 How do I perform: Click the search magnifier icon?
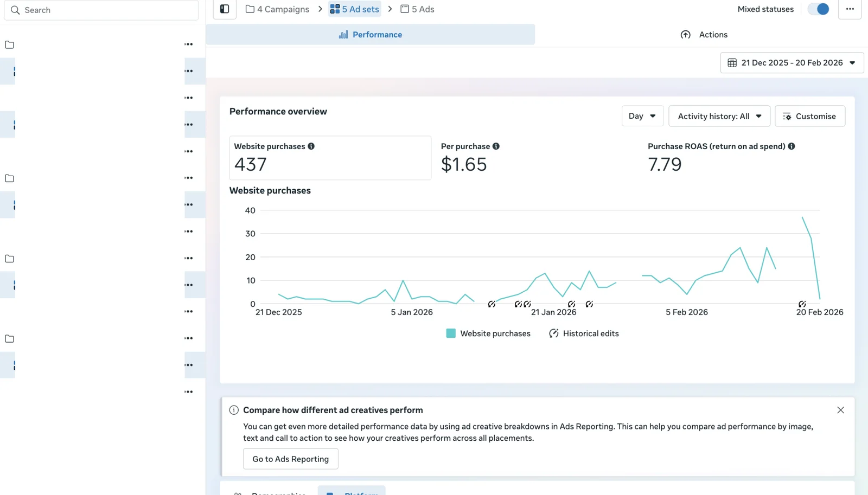coord(15,10)
